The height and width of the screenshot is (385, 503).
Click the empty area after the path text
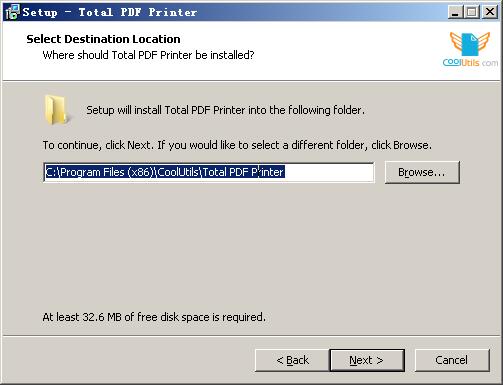pos(329,172)
